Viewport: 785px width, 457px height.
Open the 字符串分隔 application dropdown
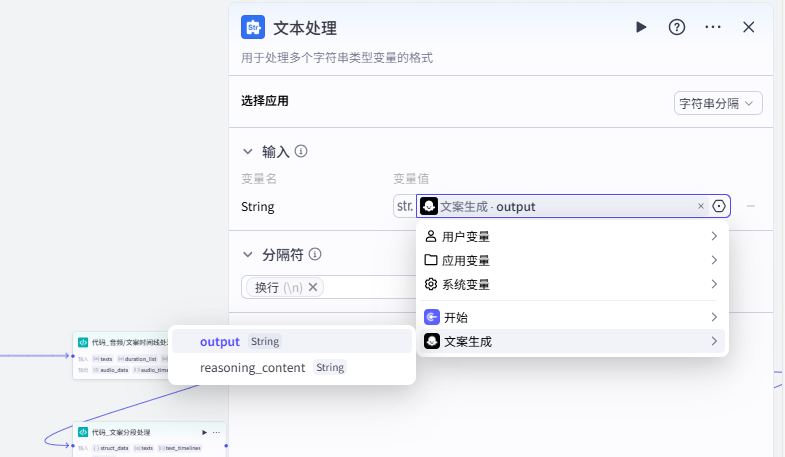pos(719,103)
